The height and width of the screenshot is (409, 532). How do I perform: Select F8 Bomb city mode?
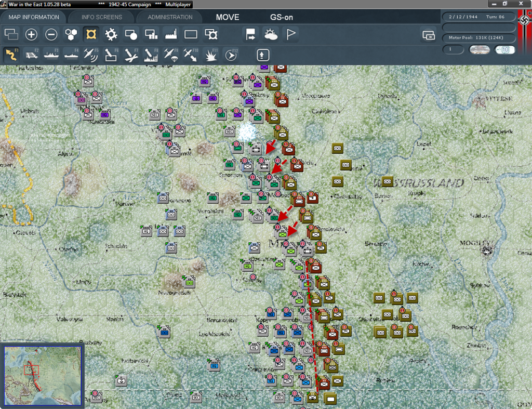point(151,55)
